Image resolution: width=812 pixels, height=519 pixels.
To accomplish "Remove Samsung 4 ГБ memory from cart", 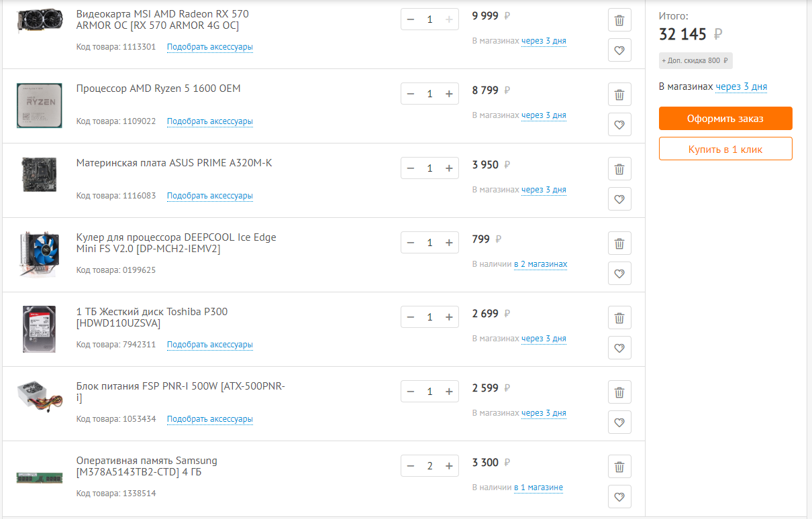I will [x=619, y=467].
